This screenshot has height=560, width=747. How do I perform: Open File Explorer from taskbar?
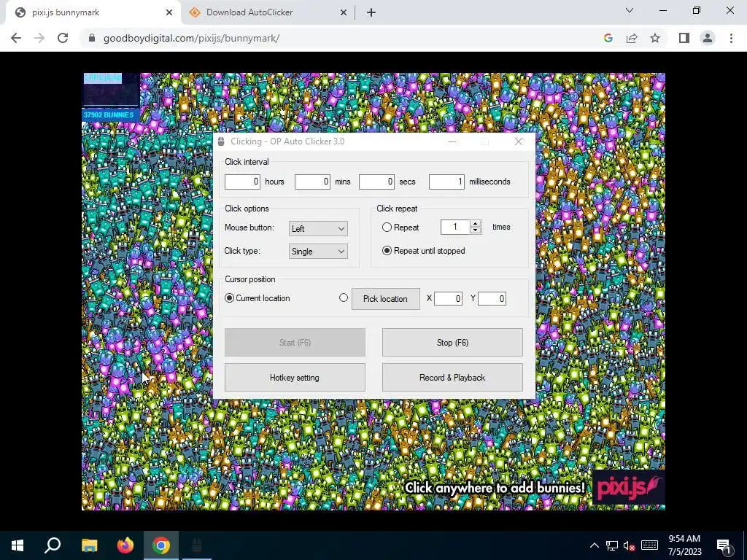click(89, 545)
